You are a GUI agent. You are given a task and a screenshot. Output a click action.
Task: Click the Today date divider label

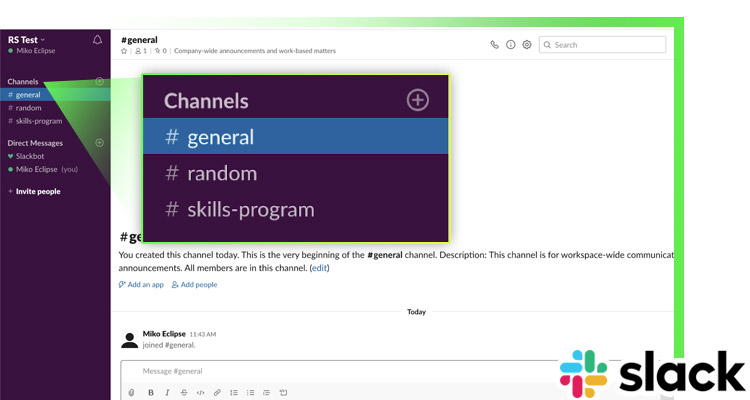pyautogui.click(x=416, y=312)
